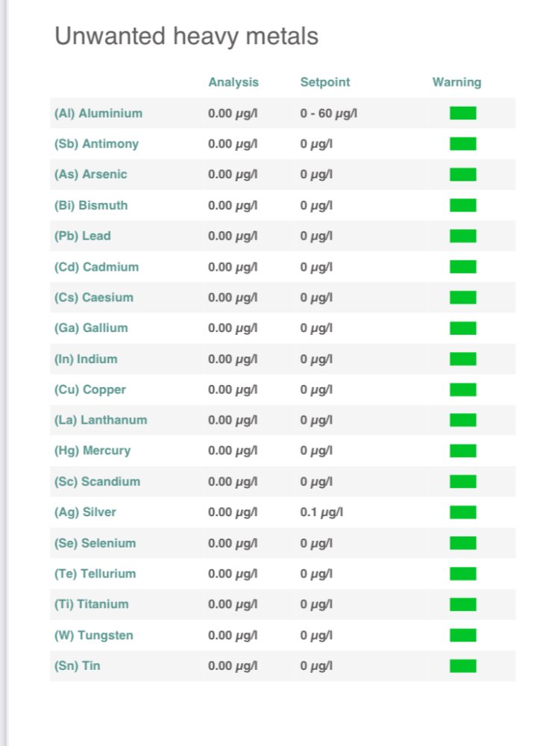Viewport: 560px width, 746px height.
Task: Select the (La) Lanthanum element label
Action: [x=101, y=420]
